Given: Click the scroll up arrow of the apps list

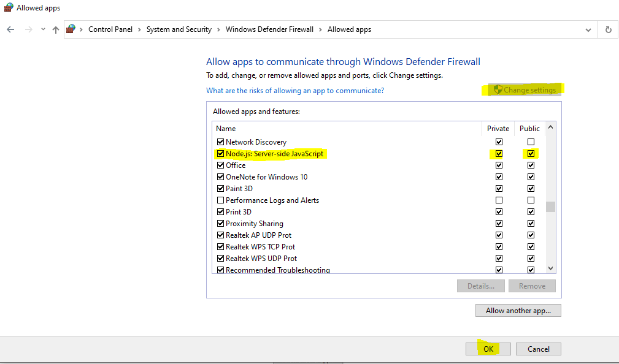Looking at the screenshot, I should [x=551, y=127].
